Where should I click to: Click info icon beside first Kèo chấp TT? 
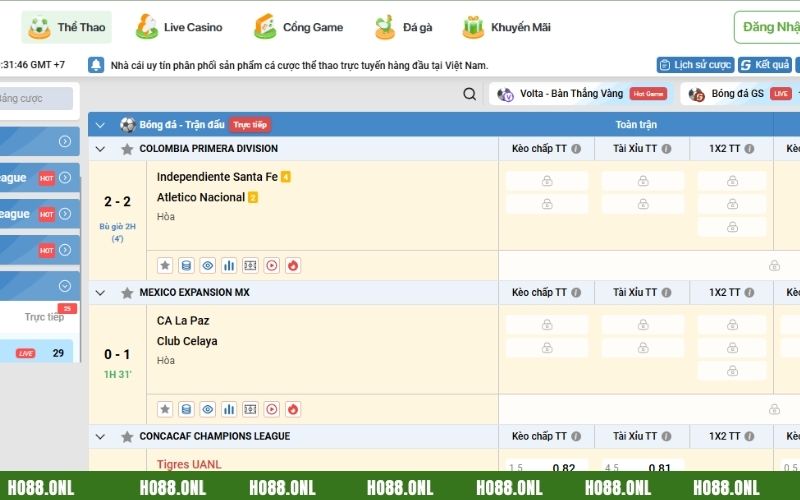pyautogui.click(x=576, y=149)
